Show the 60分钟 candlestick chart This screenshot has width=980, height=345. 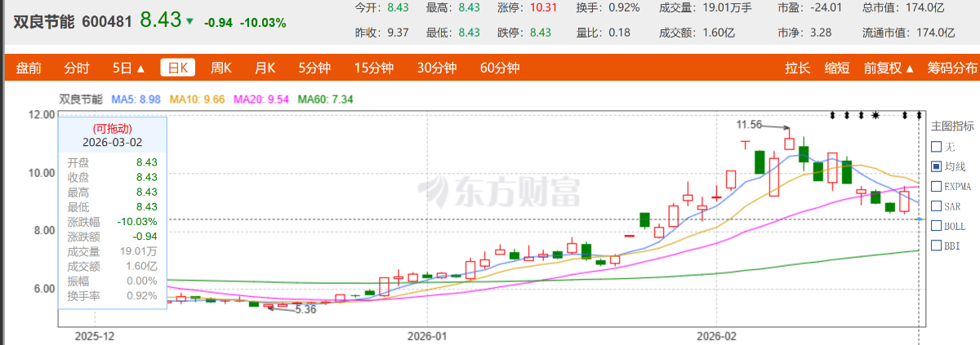[500, 68]
